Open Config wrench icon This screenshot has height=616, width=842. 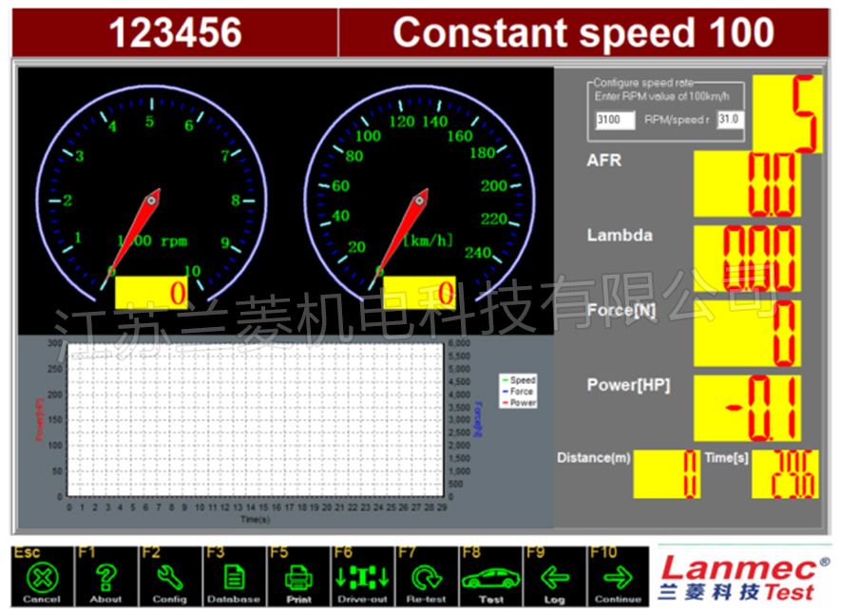(x=169, y=577)
